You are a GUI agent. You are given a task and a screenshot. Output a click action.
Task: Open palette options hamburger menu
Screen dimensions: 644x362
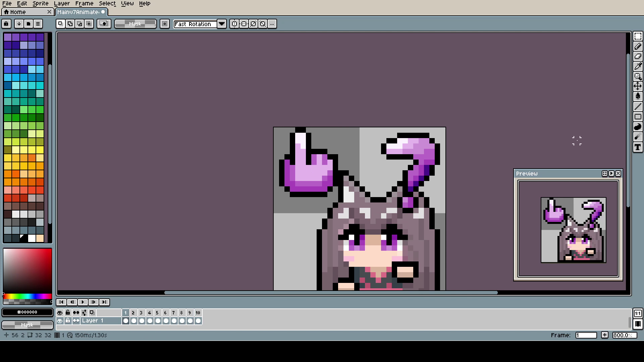[x=38, y=24]
